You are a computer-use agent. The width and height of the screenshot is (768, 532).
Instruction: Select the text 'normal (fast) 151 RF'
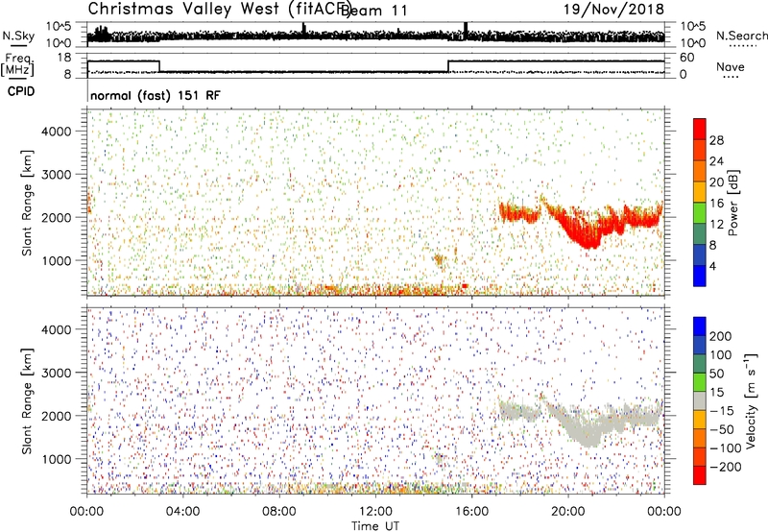(x=156, y=95)
